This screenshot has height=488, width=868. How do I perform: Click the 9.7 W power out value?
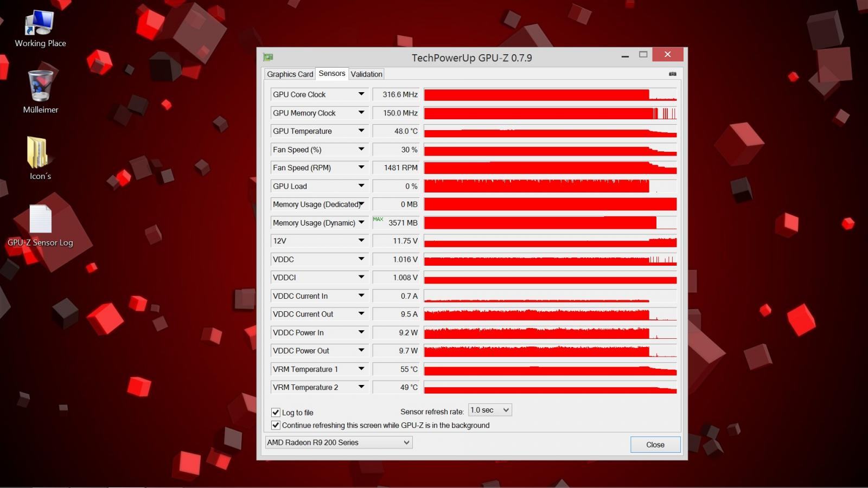[397, 351]
